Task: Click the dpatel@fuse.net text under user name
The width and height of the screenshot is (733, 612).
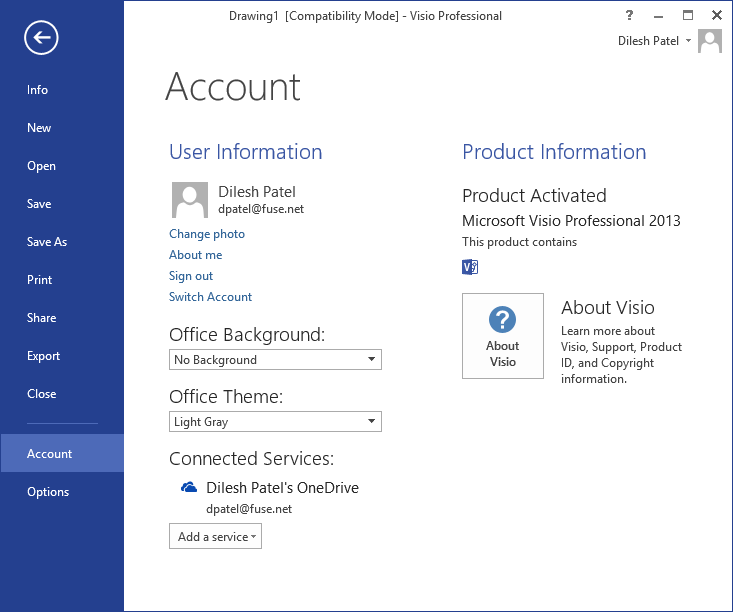Action: [x=261, y=209]
